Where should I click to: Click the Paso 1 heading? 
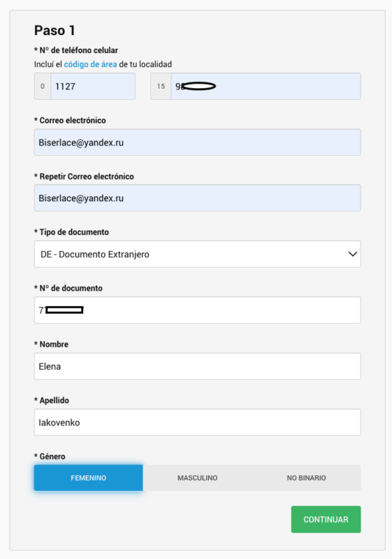[55, 30]
